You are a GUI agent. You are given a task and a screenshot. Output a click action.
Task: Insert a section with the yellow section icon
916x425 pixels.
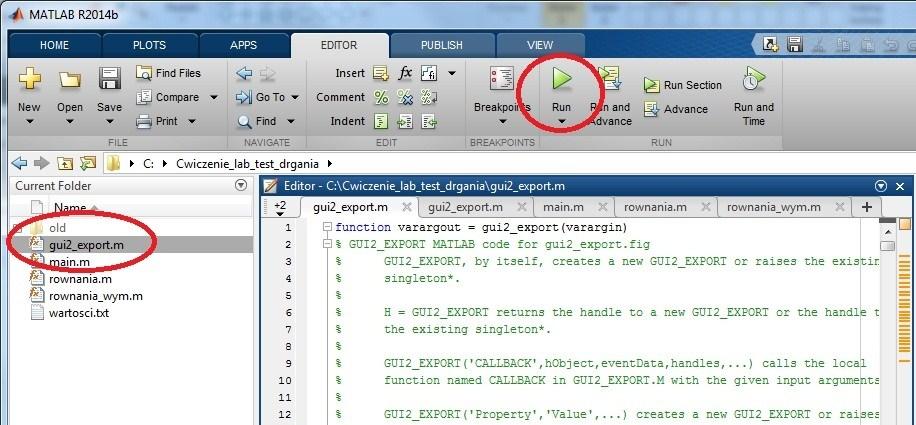pyautogui.click(x=381, y=73)
